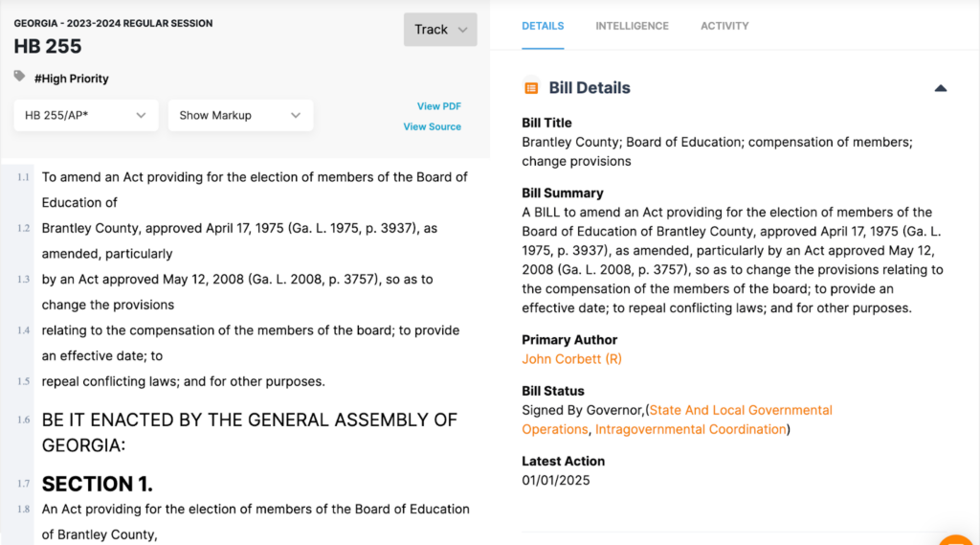Switch to the Activity tab
Viewport: 980px width, 545px height.
pyautogui.click(x=724, y=26)
